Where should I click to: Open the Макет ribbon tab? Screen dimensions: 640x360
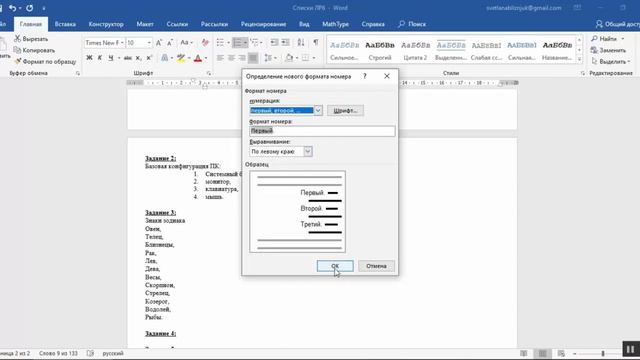[145, 24]
